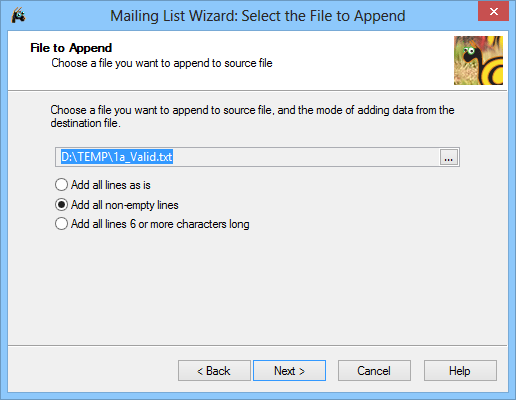Viewport: 516px width, 400px height.
Task: Choose Add all non-empty lines radio button
Action: point(61,205)
